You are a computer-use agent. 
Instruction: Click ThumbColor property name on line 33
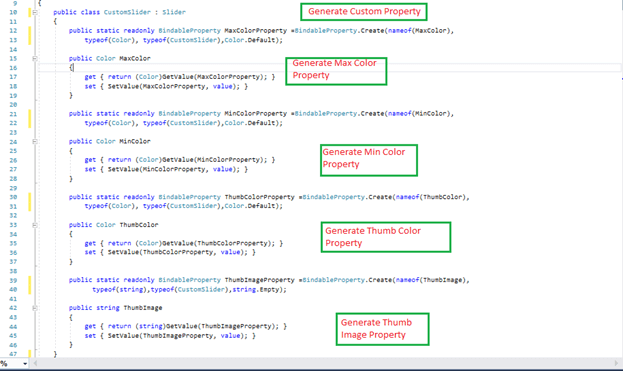click(139, 225)
